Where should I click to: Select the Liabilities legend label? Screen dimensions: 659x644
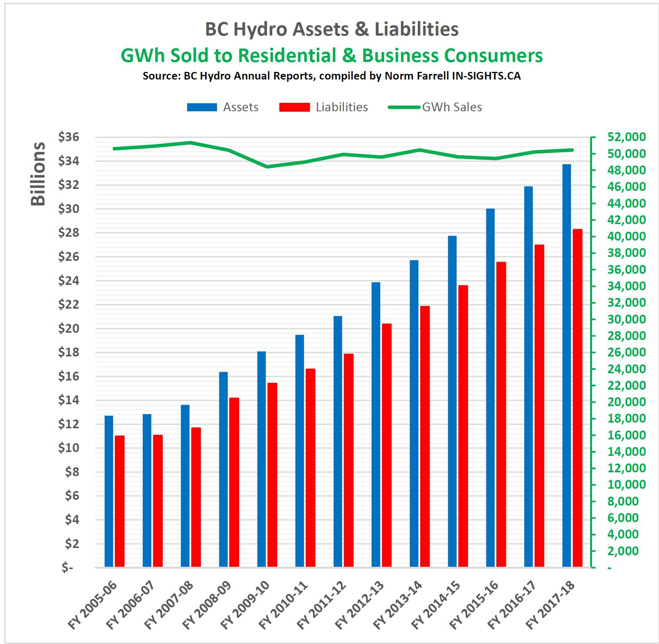[342, 107]
